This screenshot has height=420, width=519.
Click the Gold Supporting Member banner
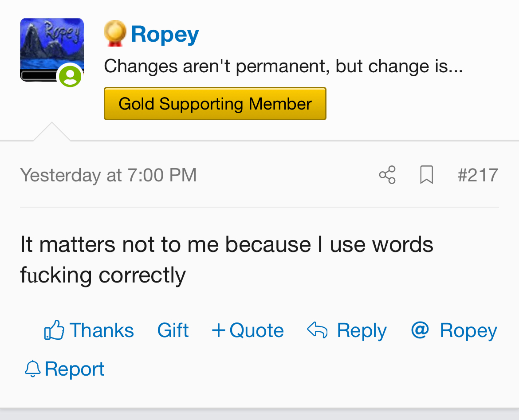pos(215,104)
